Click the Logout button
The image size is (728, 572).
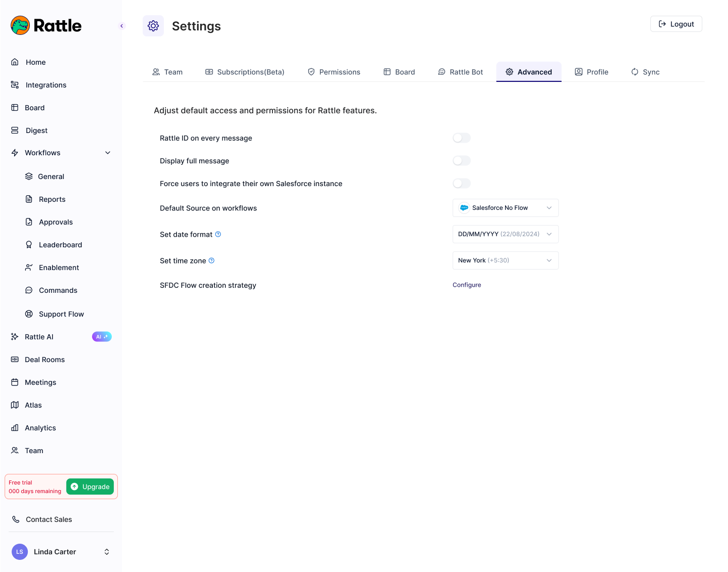pos(676,23)
